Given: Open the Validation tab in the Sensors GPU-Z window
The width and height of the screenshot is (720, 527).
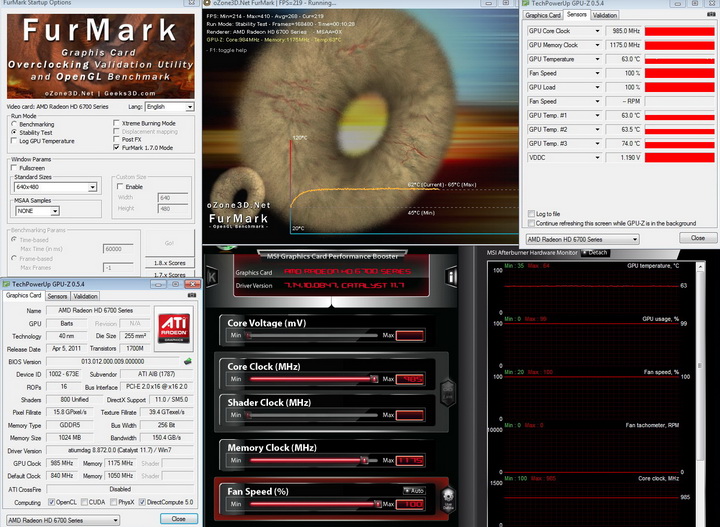Looking at the screenshot, I should tap(604, 15).
